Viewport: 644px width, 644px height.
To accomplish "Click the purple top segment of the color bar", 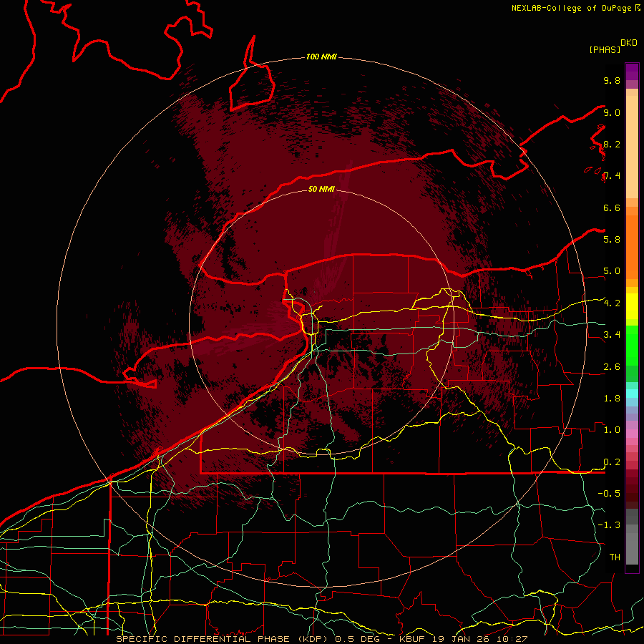I will click(x=632, y=72).
